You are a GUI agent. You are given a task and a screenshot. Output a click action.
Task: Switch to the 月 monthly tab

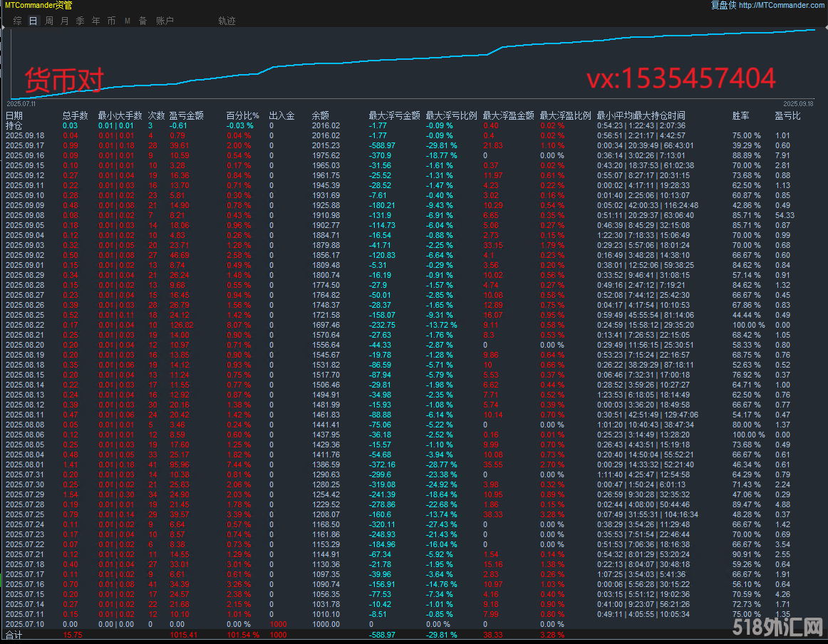tap(64, 21)
